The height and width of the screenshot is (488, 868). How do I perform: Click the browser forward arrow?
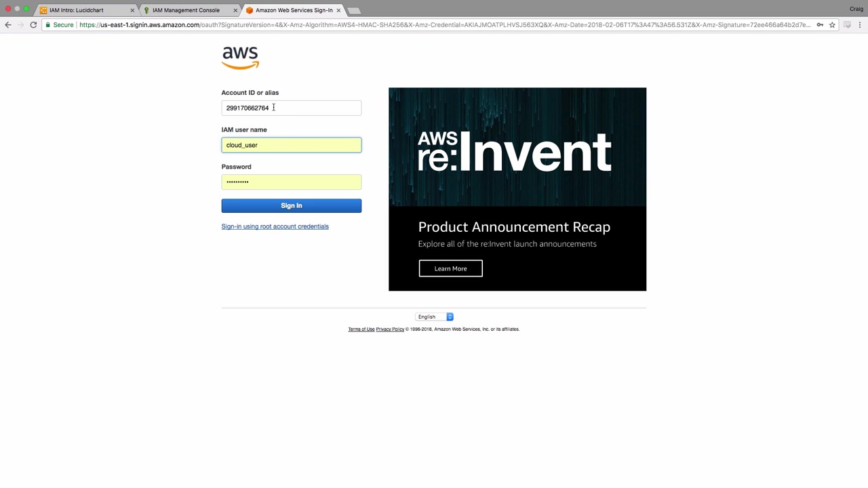tap(20, 25)
